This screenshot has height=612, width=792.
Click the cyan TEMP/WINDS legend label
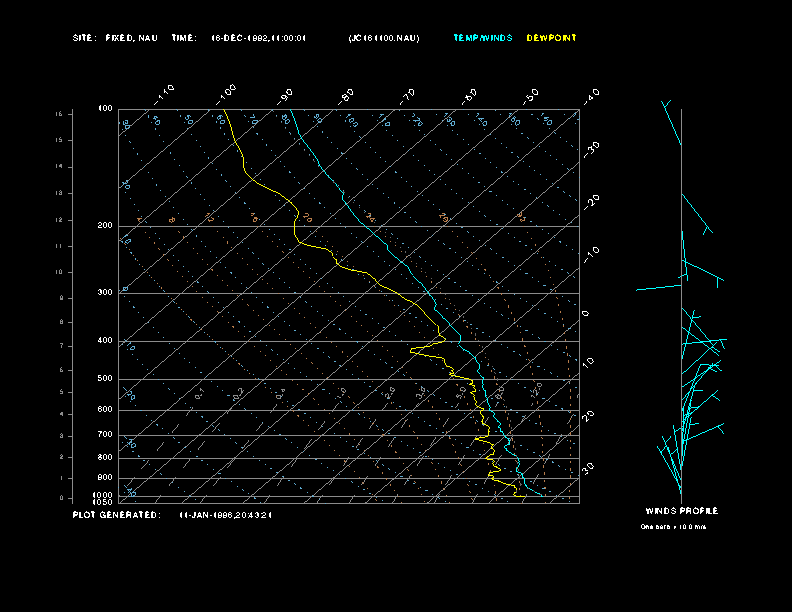click(x=482, y=38)
